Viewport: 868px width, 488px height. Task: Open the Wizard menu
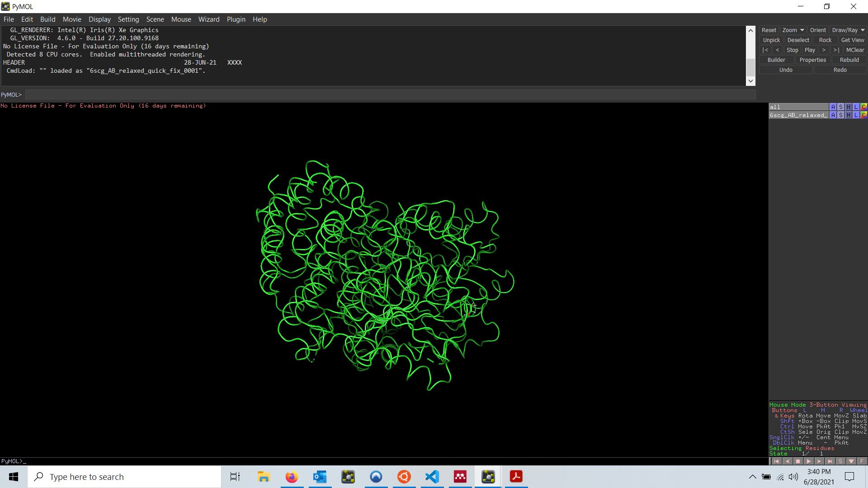coord(209,19)
